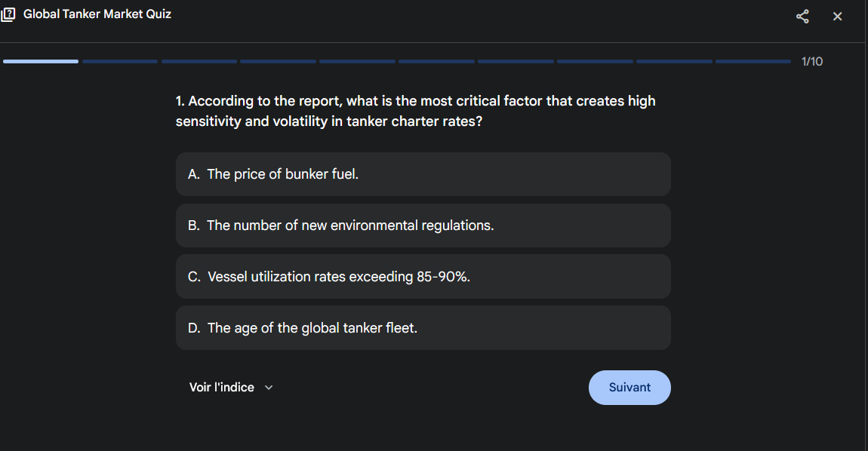This screenshot has width=868, height=451.
Task: Select answer B: new environmental regulations
Action: pyautogui.click(x=423, y=226)
